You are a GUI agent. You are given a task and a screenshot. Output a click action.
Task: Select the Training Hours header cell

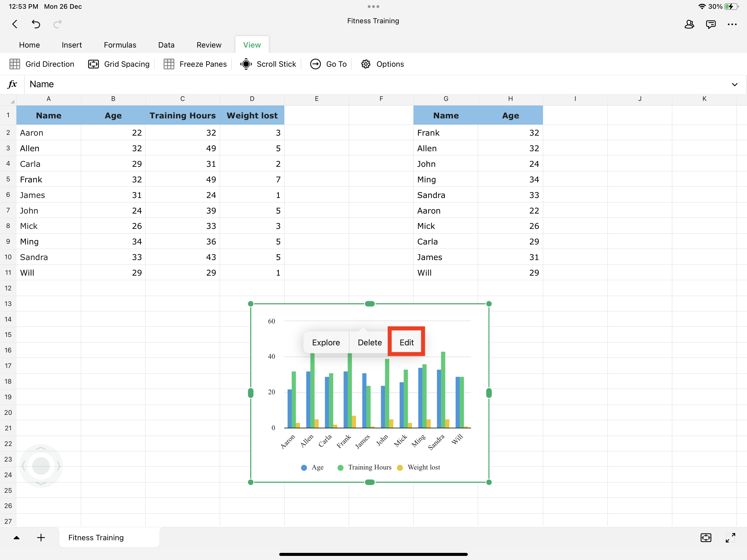click(182, 115)
